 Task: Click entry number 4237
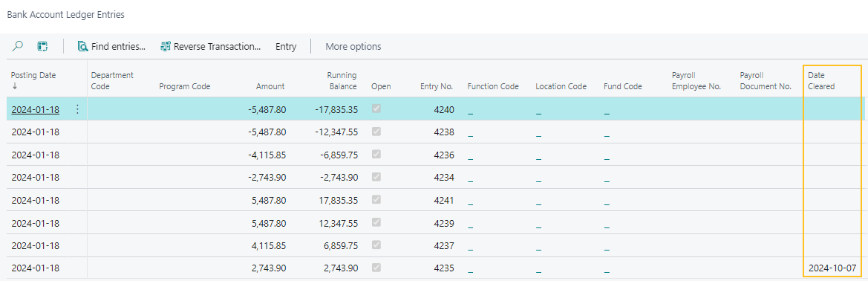[x=445, y=245]
